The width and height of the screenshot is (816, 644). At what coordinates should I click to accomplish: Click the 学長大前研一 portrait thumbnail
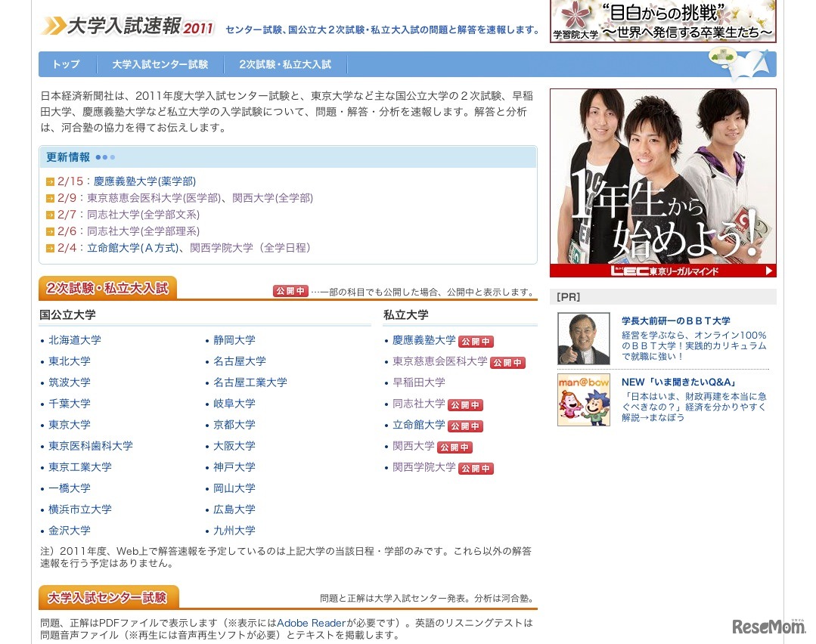(583, 339)
